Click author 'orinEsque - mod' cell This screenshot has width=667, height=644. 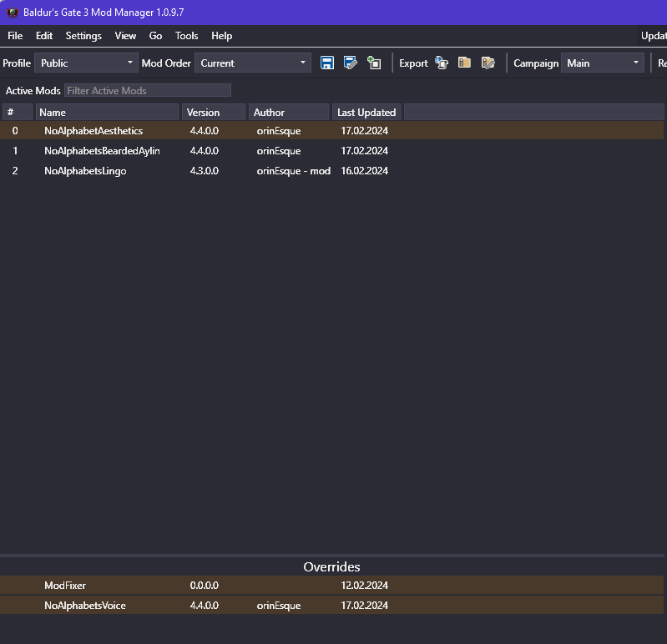click(x=294, y=171)
